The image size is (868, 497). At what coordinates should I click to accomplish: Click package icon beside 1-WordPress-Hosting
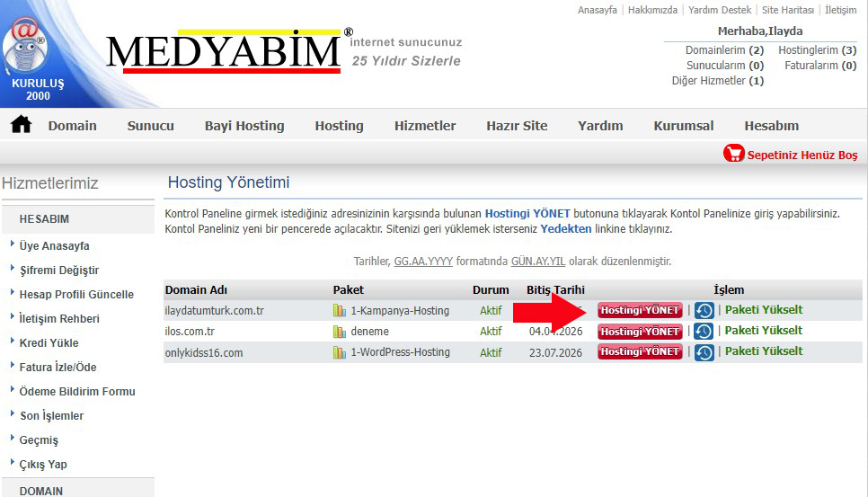[x=340, y=352]
